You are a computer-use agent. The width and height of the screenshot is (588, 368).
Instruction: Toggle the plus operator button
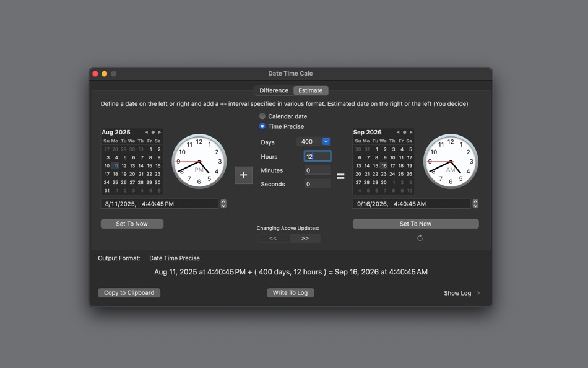pyautogui.click(x=243, y=175)
